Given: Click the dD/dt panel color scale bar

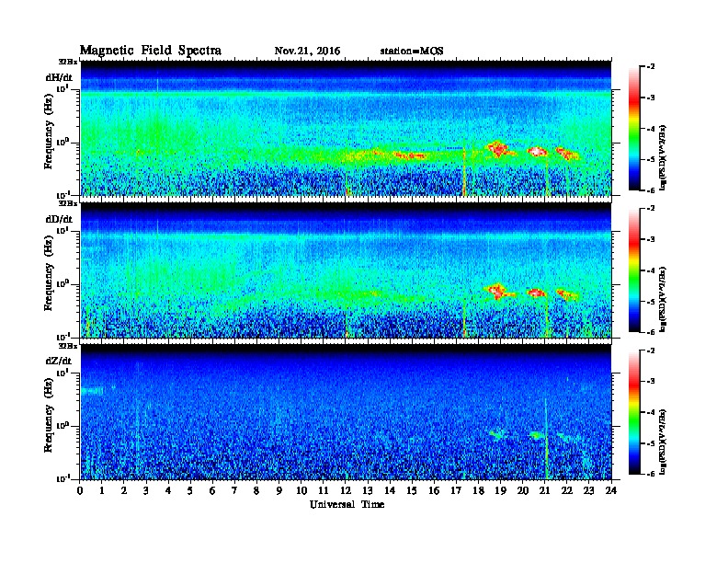Looking at the screenshot, I should 634,270.
